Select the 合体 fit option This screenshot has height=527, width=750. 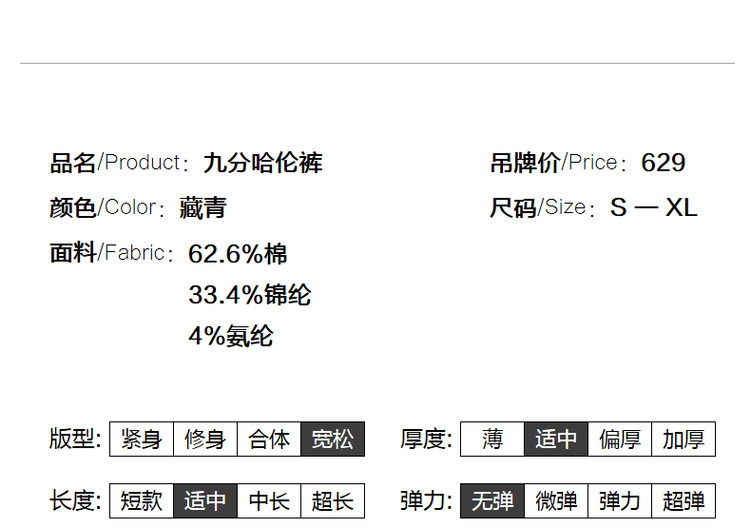point(269,439)
